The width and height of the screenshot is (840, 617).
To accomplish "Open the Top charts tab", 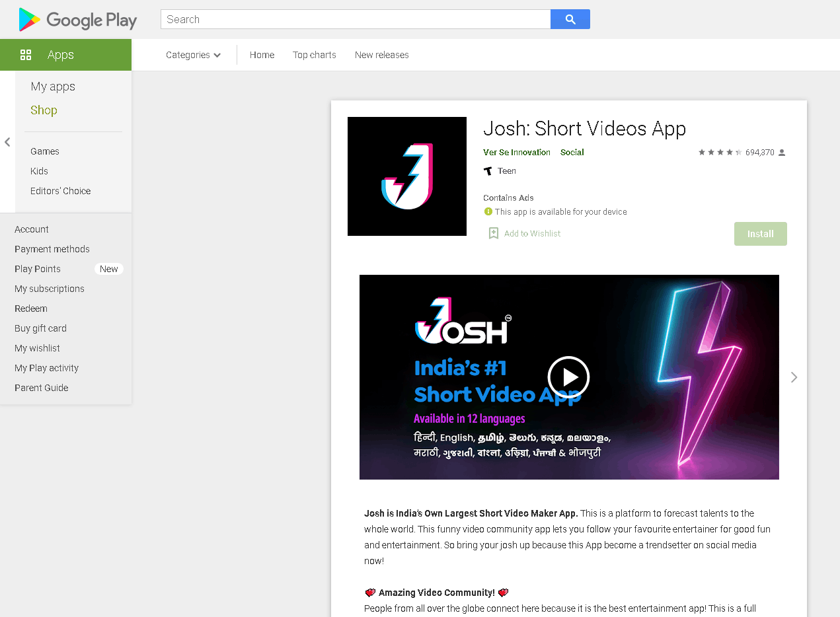I will [315, 55].
